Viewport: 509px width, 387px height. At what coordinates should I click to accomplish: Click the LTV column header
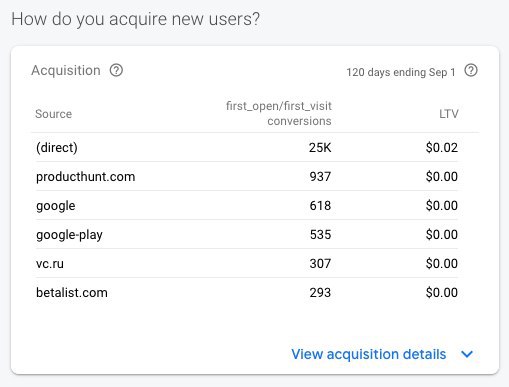pyautogui.click(x=449, y=114)
